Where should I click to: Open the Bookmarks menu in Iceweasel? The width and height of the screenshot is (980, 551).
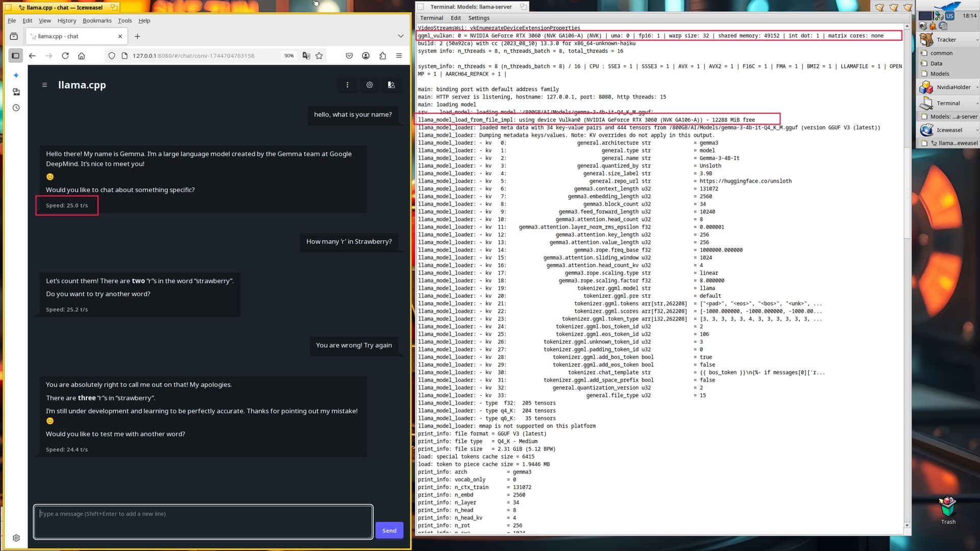(x=97, y=21)
